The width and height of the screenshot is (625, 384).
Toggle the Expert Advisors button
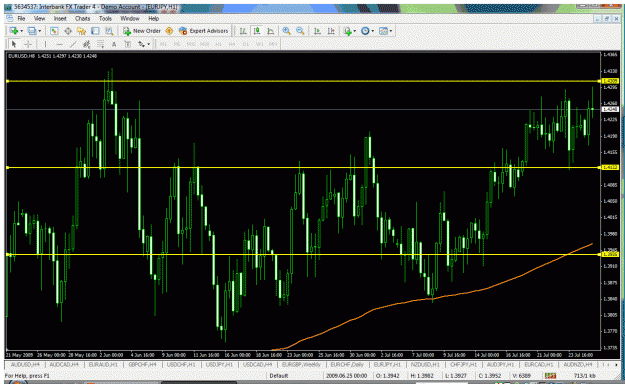[x=204, y=31]
